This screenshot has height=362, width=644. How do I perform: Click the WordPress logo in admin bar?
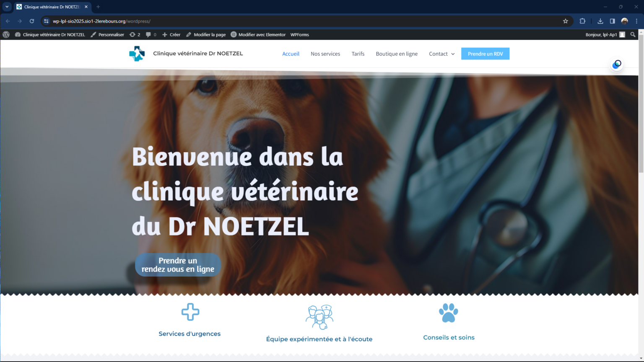point(6,35)
